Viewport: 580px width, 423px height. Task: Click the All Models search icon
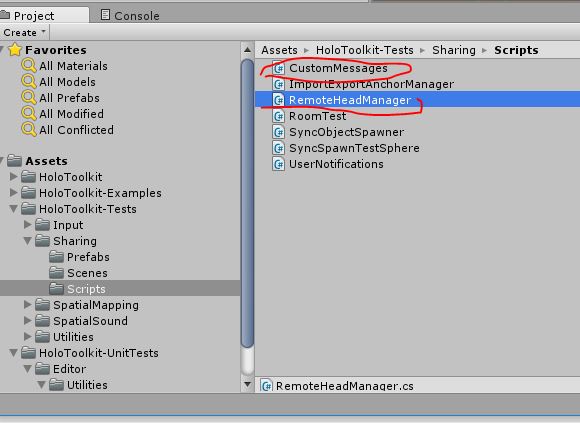coord(29,82)
